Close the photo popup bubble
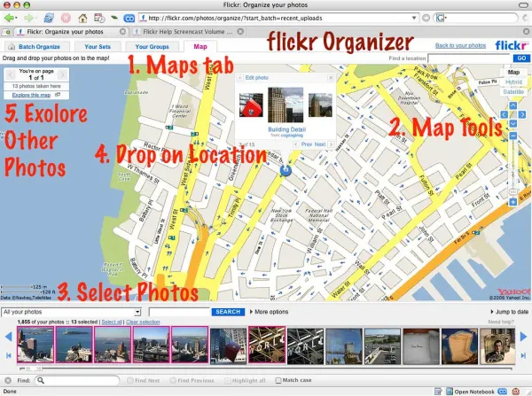The height and width of the screenshot is (396, 532). click(331, 78)
